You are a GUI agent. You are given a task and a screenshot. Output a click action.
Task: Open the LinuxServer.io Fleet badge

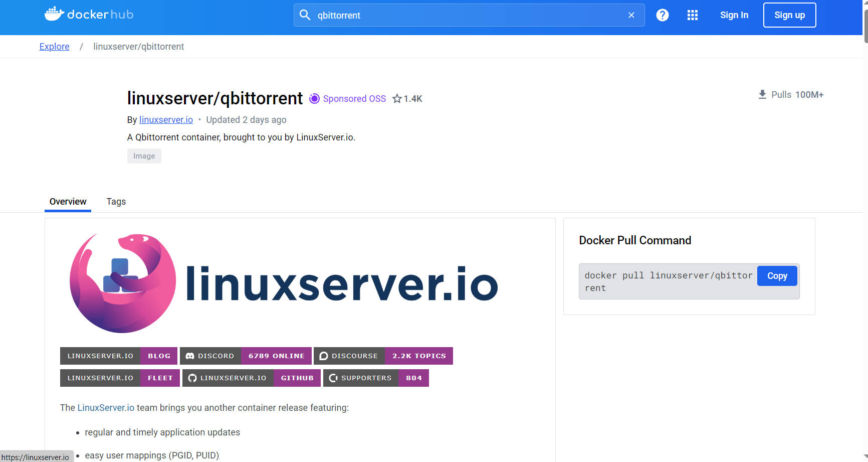(x=120, y=378)
